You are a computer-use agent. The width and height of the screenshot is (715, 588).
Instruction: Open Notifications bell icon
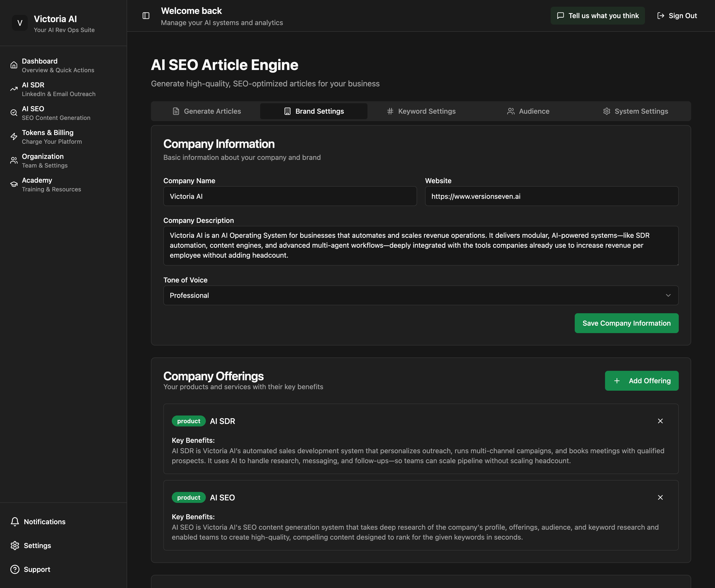(x=15, y=522)
